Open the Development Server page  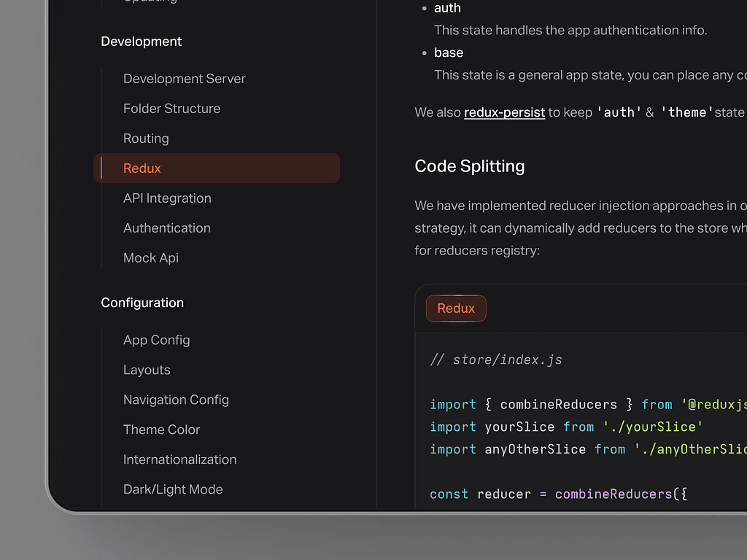click(184, 79)
